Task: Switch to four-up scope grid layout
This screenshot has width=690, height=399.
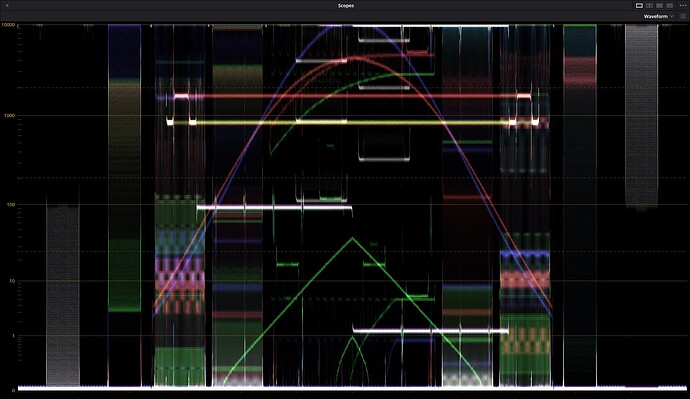Action: 659,5
